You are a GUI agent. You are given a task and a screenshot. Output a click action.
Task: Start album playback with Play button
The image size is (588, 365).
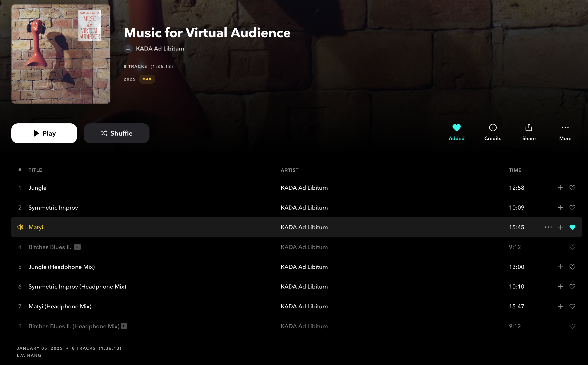click(x=44, y=133)
